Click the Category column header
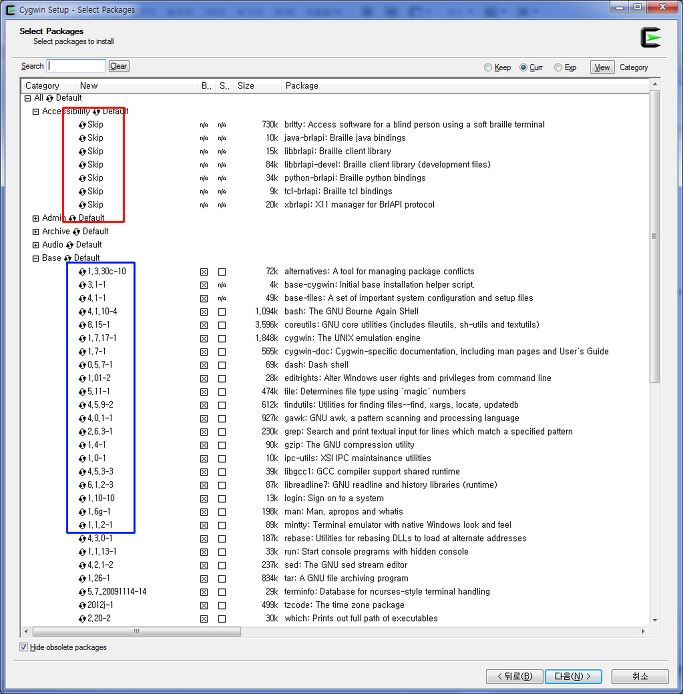Screen dimensions: 683x694 48,86
